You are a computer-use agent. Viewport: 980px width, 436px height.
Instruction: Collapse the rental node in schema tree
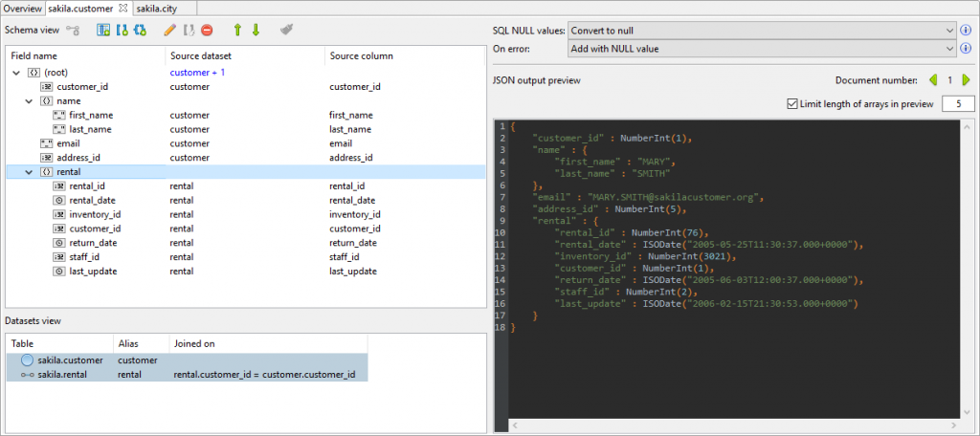[x=29, y=172]
